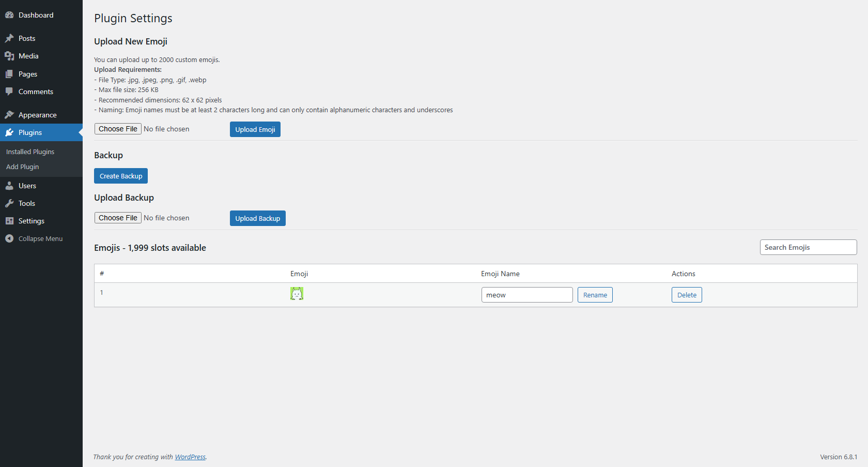Open Comments via speech bubble icon

point(9,92)
